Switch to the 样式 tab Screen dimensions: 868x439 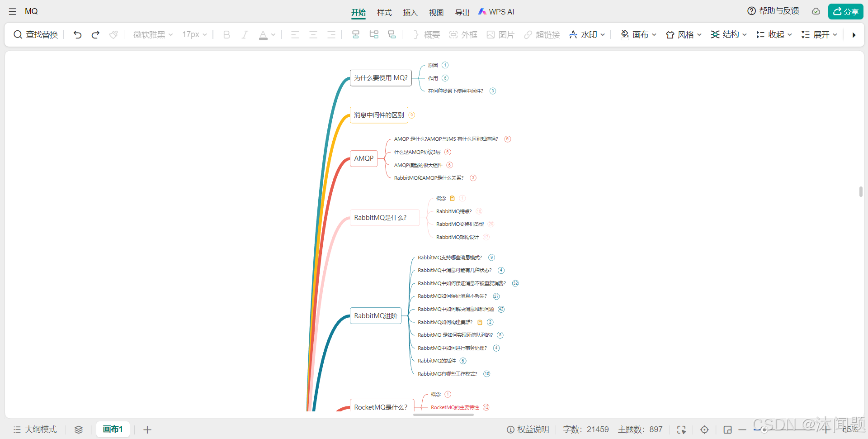tap(384, 12)
